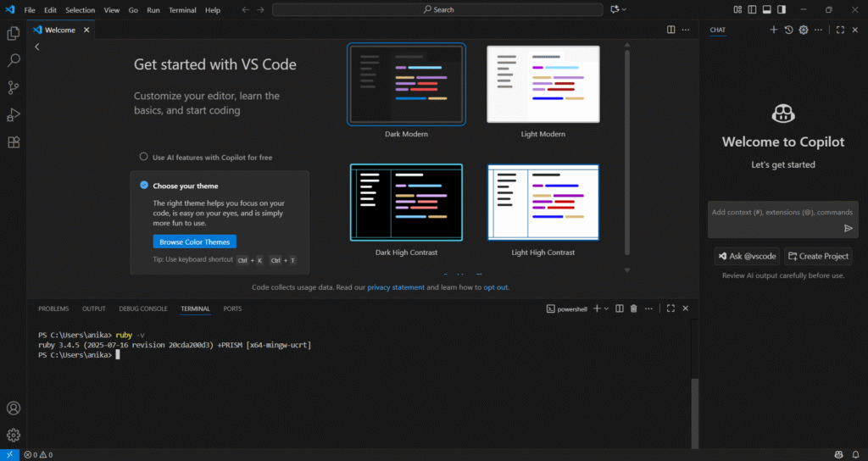868x461 pixels.
Task: Split the powershell terminal
Action: pos(619,309)
